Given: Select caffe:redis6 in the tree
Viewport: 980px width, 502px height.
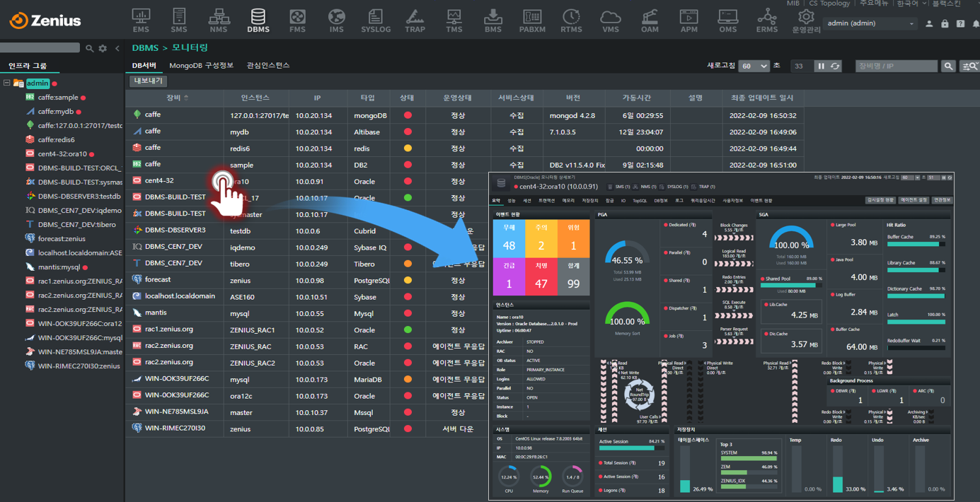Looking at the screenshot, I should tap(56, 140).
